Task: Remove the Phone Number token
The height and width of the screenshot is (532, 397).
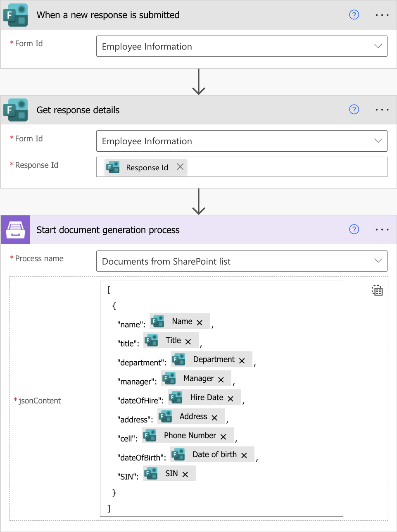Action: (223, 437)
